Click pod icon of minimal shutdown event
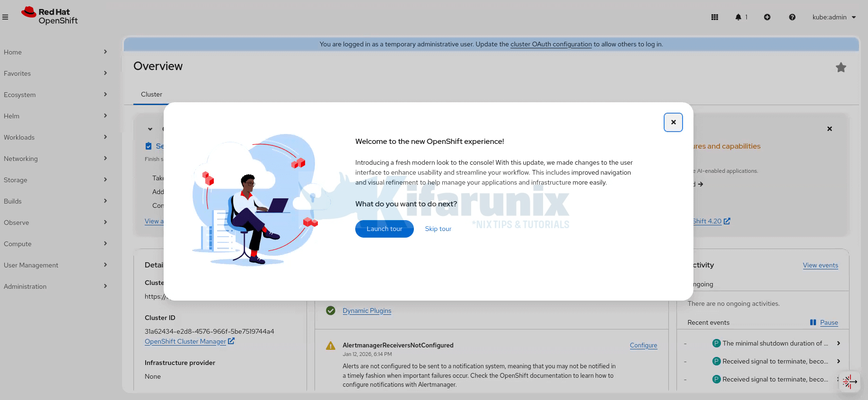Viewport: 868px width, 400px height. click(x=716, y=343)
